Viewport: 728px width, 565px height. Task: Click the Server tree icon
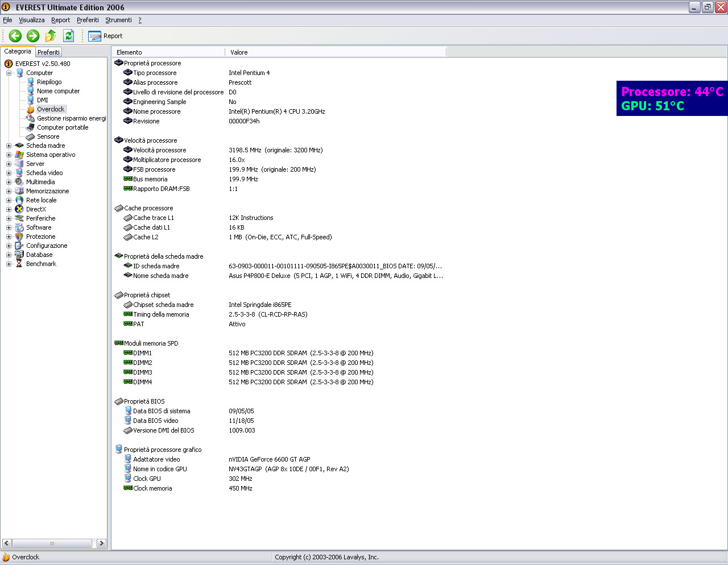(19, 164)
